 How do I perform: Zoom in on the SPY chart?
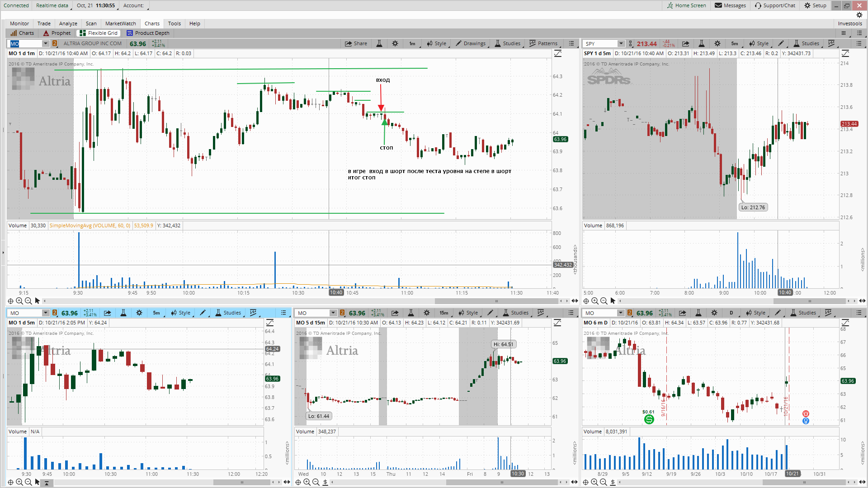[595, 301]
